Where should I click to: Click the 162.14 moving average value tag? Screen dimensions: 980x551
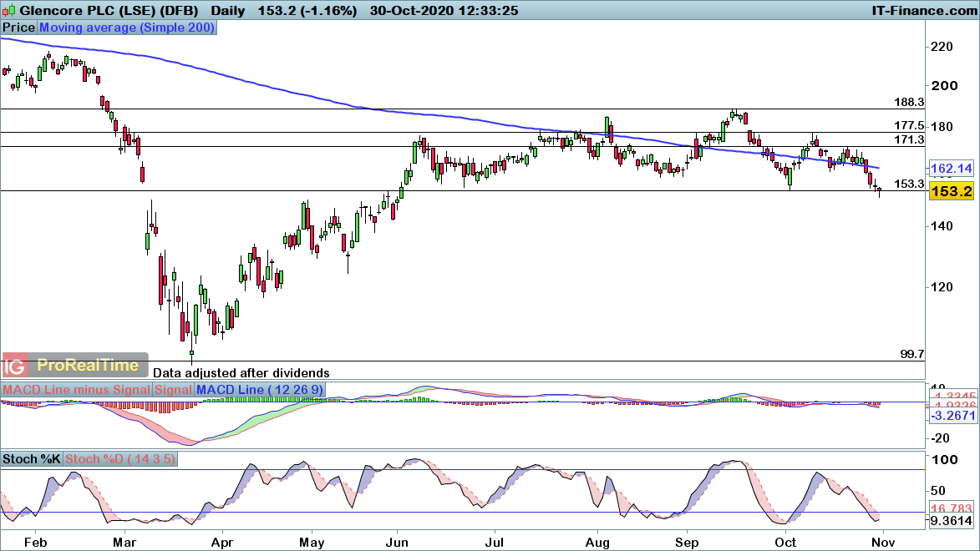click(x=952, y=168)
